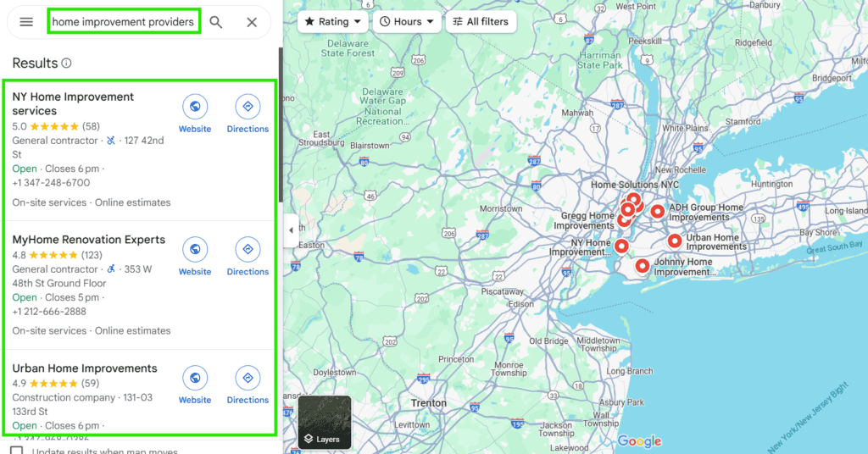Switch map view using Layers thumbnail
The image size is (868, 454).
click(x=325, y=422)
